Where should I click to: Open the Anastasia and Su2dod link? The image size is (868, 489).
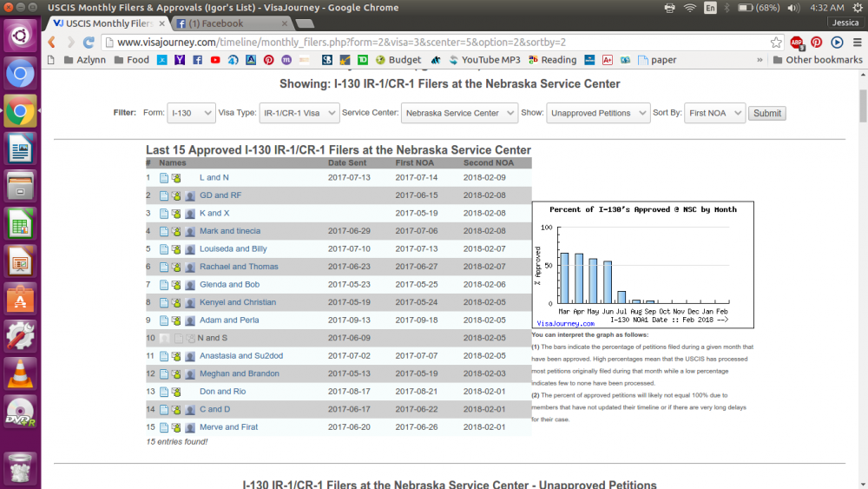click(x=240, y=355)
